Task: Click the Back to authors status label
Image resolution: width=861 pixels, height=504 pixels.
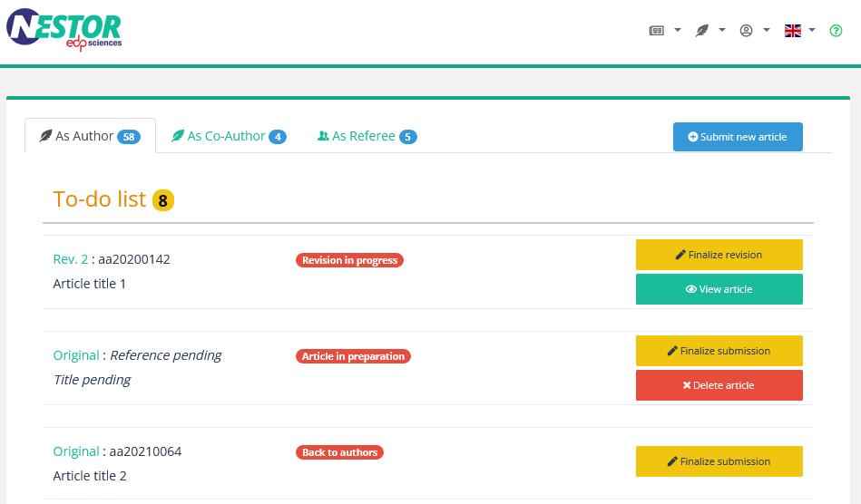Action: pyautogui.click(x=339, y=452)
